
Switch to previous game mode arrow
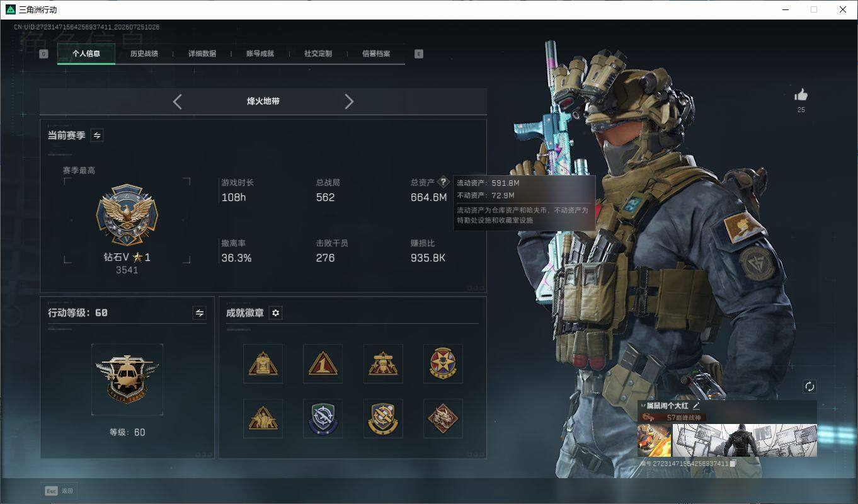pos(177,101)
